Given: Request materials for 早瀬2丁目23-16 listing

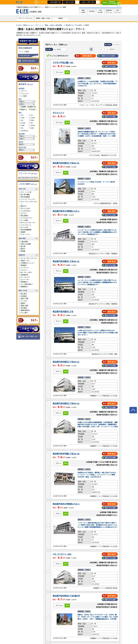Looking at the screenshot, I should (110, 454).
